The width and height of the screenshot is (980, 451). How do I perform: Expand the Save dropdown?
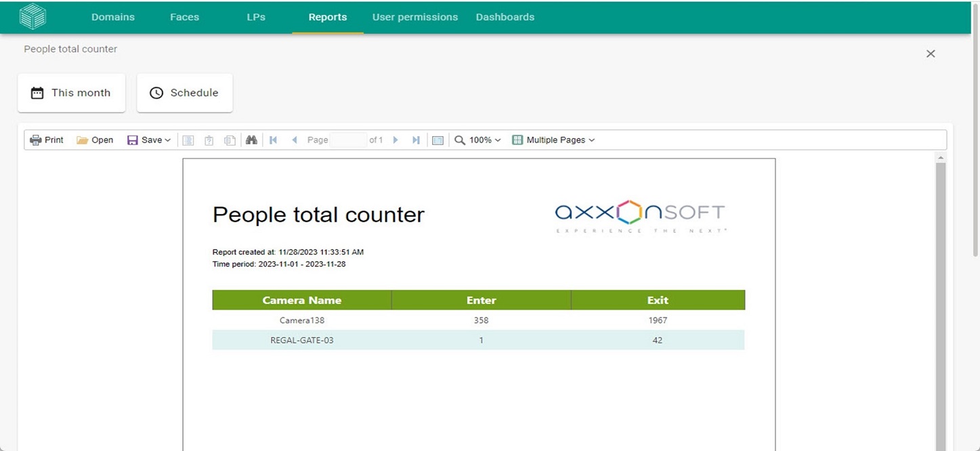coord(149,140)
